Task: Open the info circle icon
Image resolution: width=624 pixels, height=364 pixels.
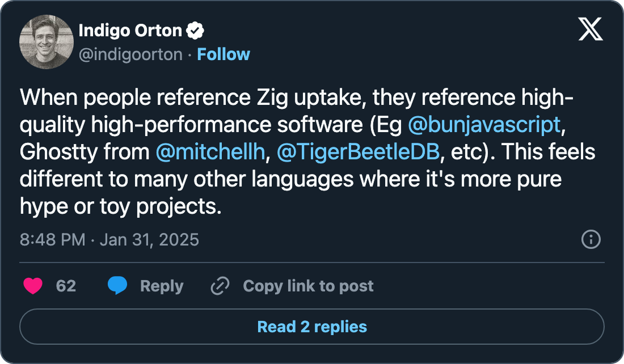Action: (591, 239)
